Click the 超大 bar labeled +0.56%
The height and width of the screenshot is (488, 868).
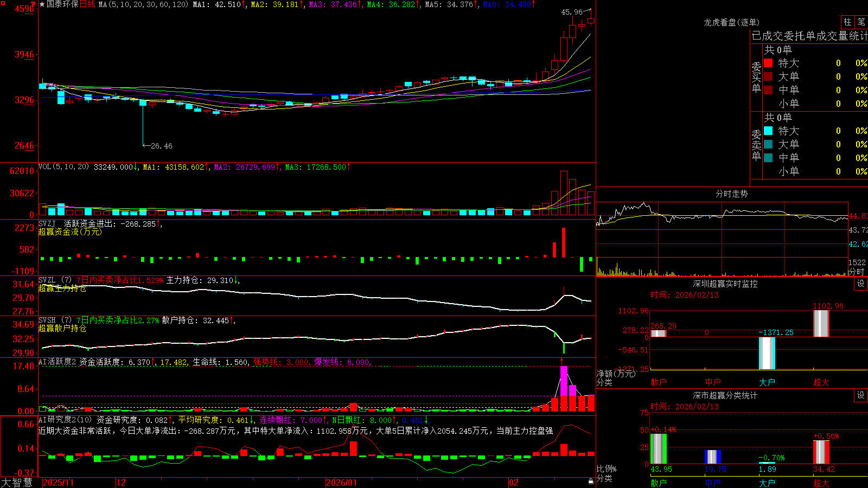point(821,452)
